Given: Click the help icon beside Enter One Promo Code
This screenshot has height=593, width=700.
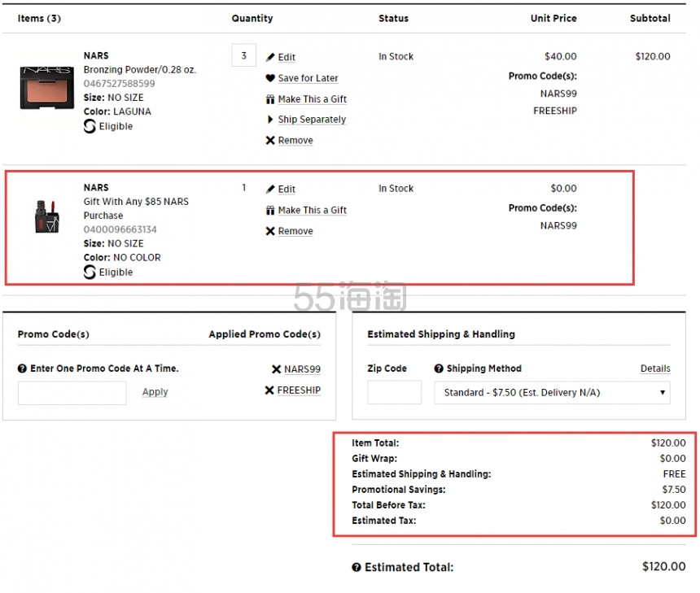Looking at the screenshot, I should (x=22, y=368).
